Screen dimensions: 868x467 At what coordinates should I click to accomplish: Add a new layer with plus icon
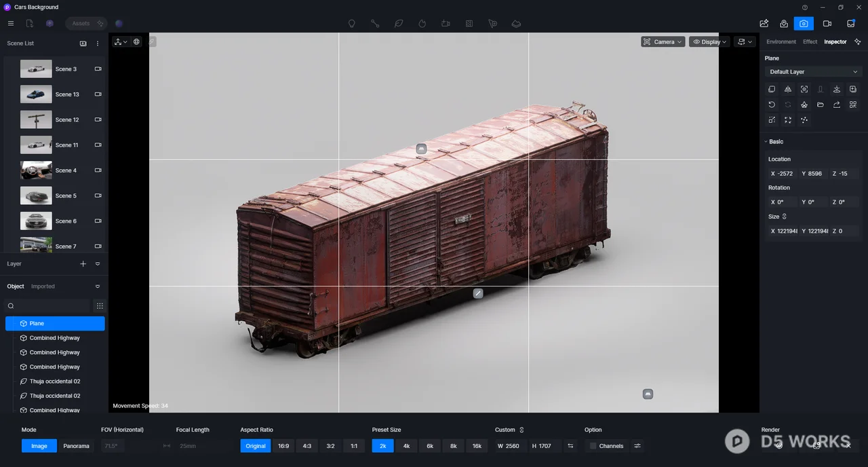[x=83, y=264]
